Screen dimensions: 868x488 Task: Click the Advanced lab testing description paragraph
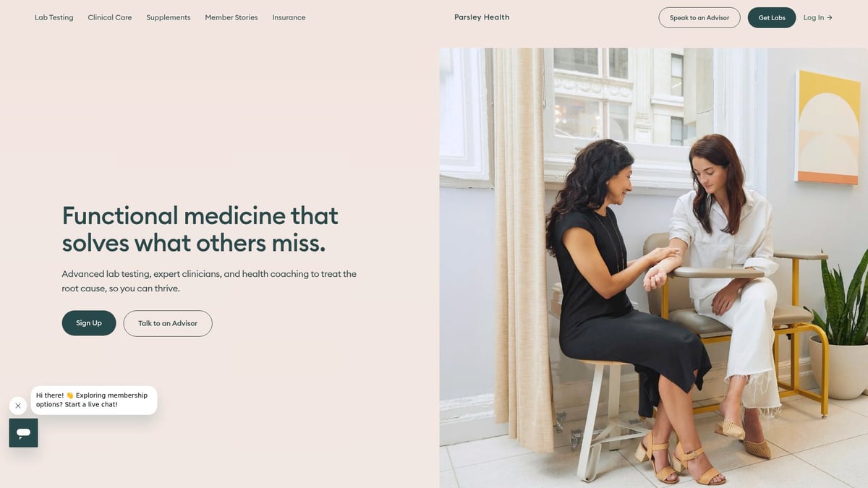[x=209, y=281]
